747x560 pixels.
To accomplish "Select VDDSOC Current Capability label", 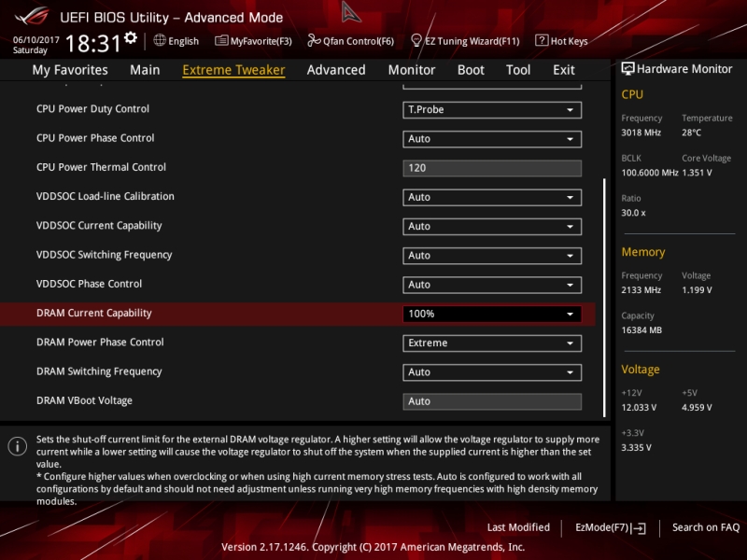I will pos(99,226).
